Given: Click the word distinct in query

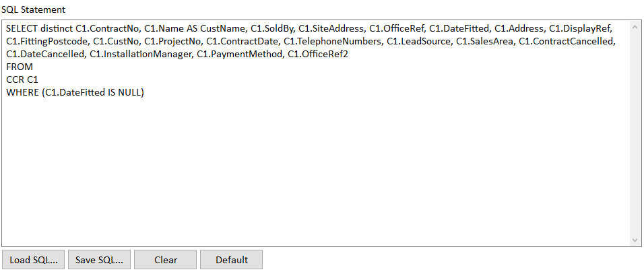Looking at the screenshot, I should coord(57,29).
